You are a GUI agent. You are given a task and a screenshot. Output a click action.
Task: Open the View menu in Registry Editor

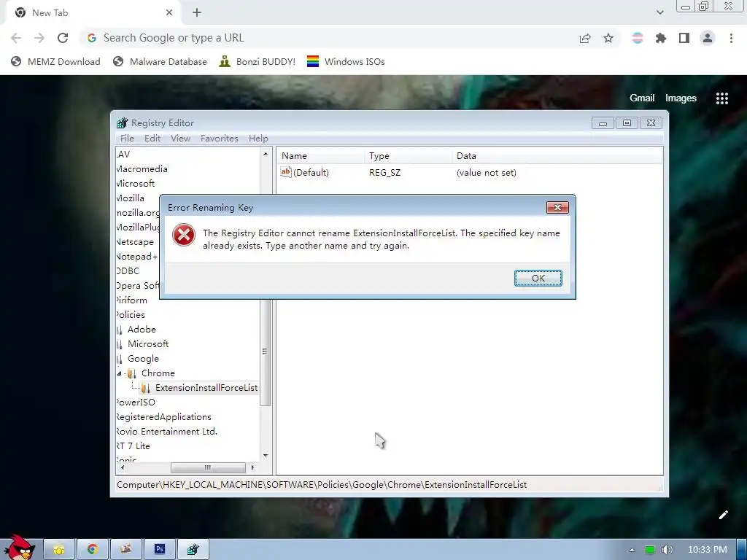(181, 138)
